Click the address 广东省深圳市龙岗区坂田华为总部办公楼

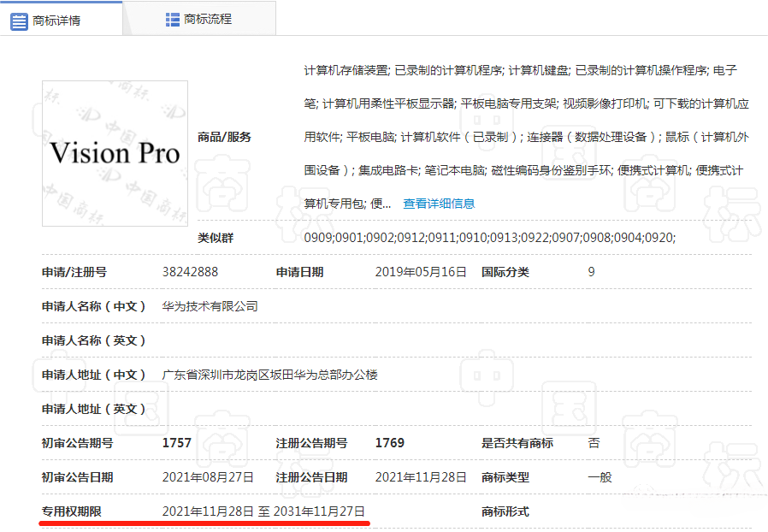tap(270, 375)
